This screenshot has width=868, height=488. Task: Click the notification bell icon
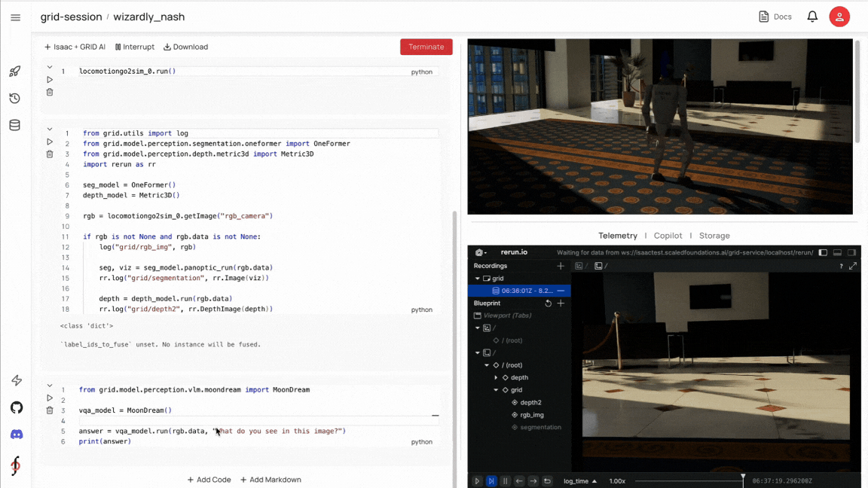click(x=812, y=17)
